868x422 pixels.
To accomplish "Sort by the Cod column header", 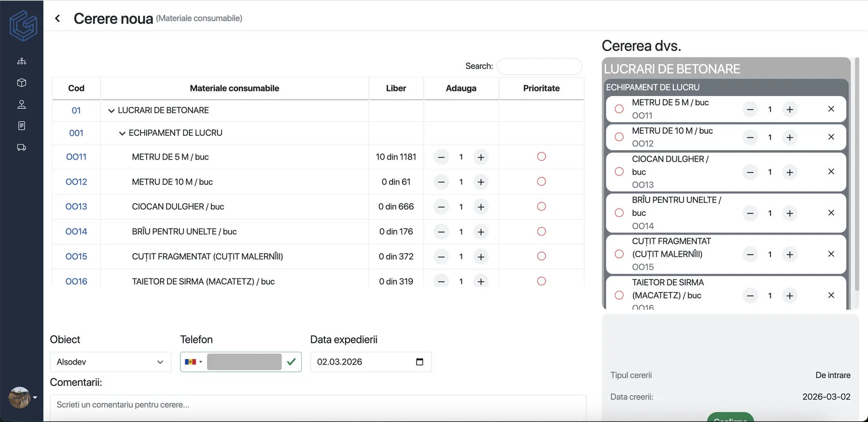I will (76, 88).
